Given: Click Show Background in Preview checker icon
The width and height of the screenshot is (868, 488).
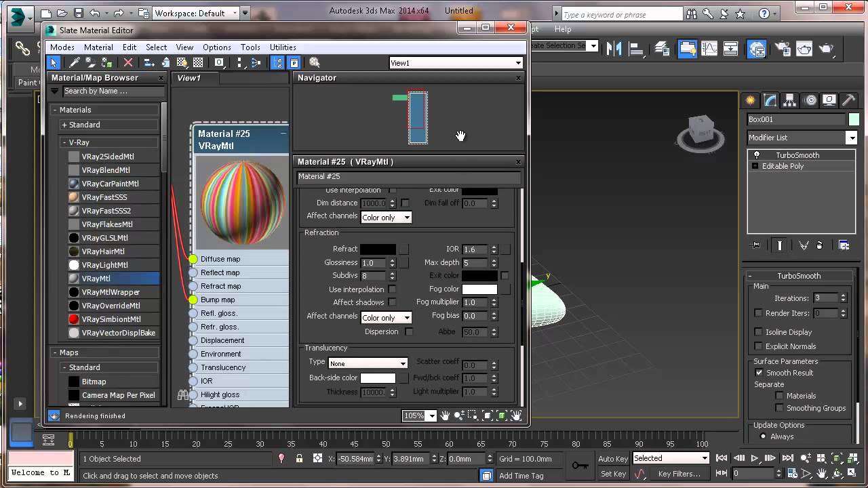Looking at the screenshot, I should click(x=198, y=62).
